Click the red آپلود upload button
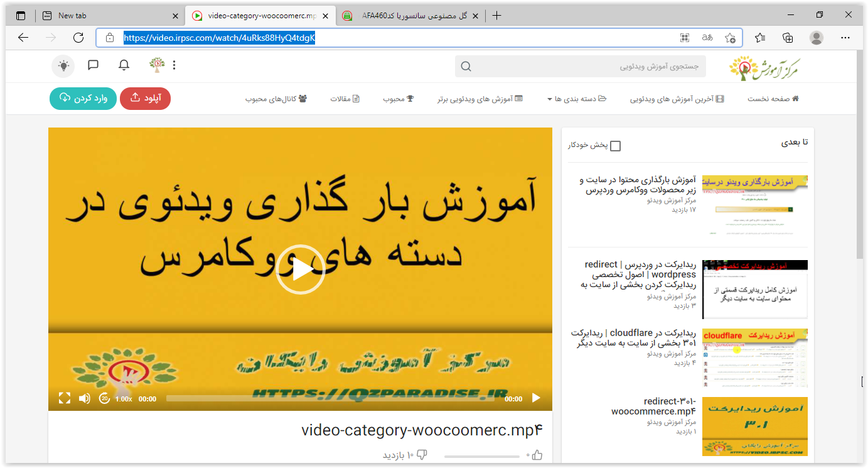Viewport: 868px width, 468px height. (x=145, y=98)
